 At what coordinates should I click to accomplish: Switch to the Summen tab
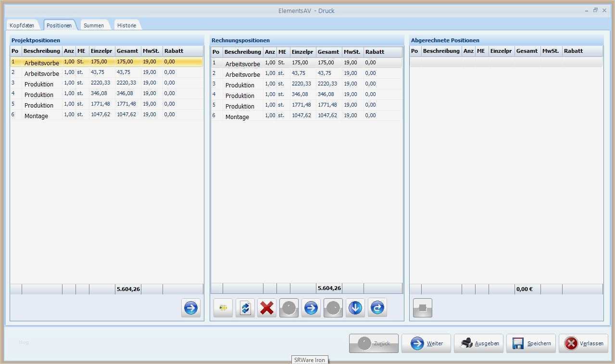(x=93, y=25)
